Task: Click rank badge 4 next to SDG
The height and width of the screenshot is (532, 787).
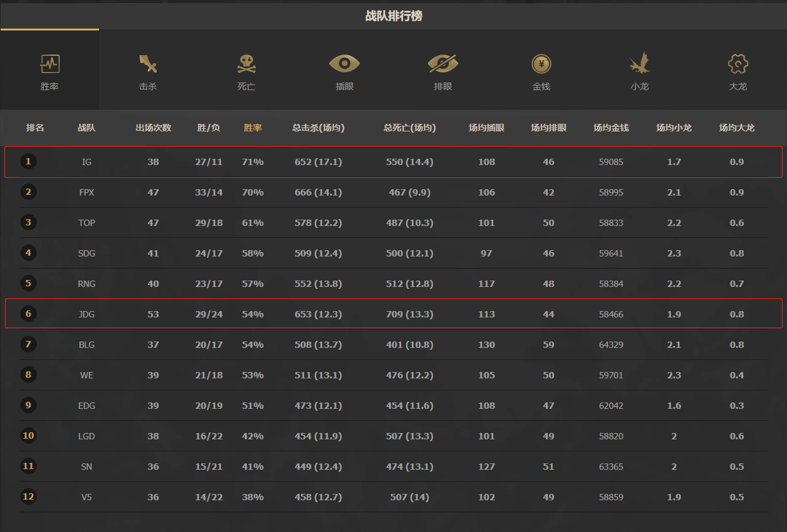Action: pyautogui.click(x=28, y=253)
